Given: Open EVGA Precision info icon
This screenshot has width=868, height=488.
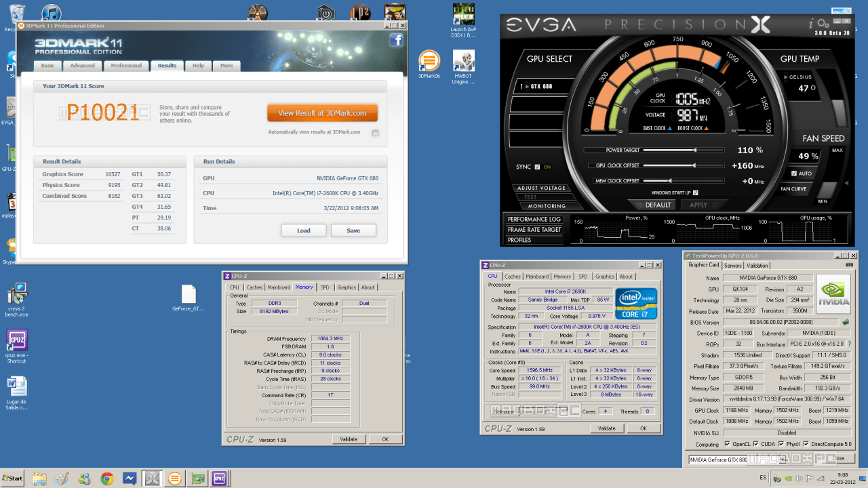Looking at the screenshot, I should tap(810, 24).
